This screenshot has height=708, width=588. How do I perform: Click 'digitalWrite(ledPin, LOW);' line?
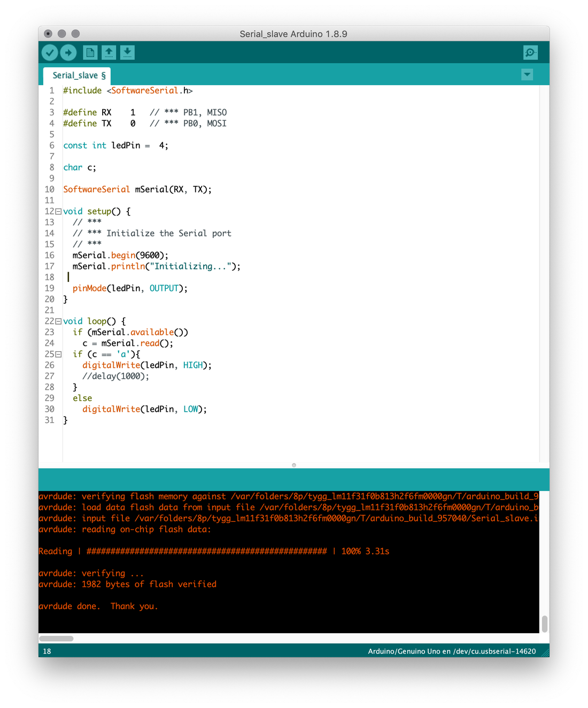click(144, 409)
